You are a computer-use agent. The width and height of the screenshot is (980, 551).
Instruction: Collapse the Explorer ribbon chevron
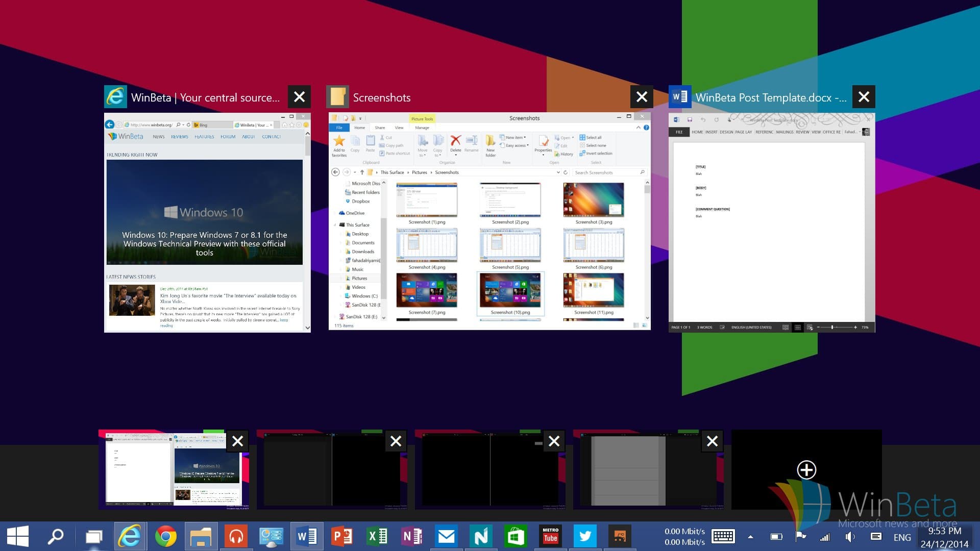(x=638, y=128)
